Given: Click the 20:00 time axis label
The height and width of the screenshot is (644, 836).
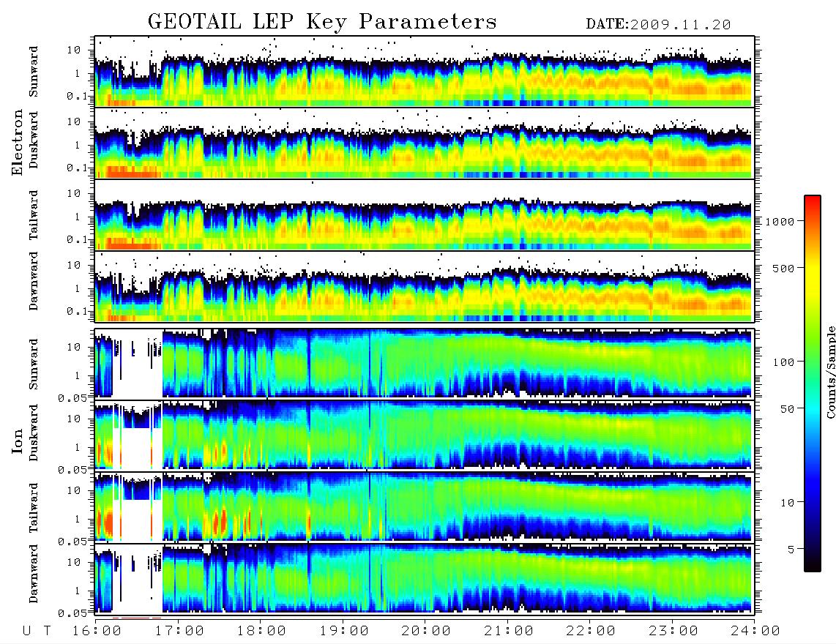Looking at the screenshot, I should tap(426, 631).
